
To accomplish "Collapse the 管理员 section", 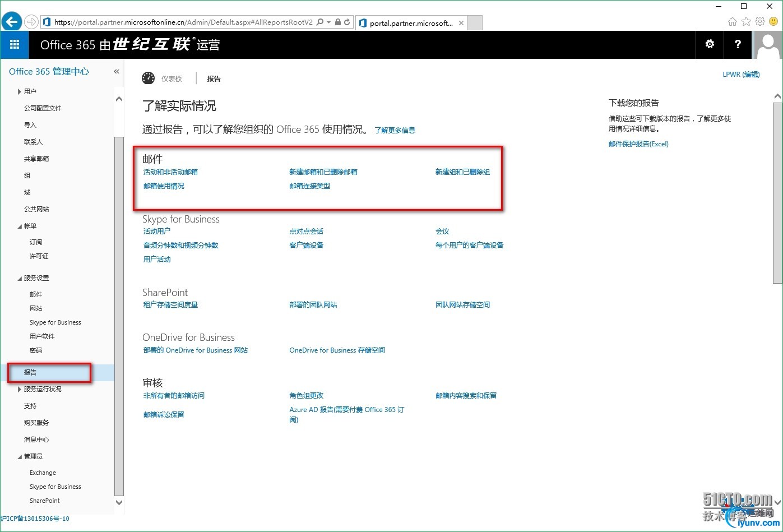I will [x=19, y=457].
